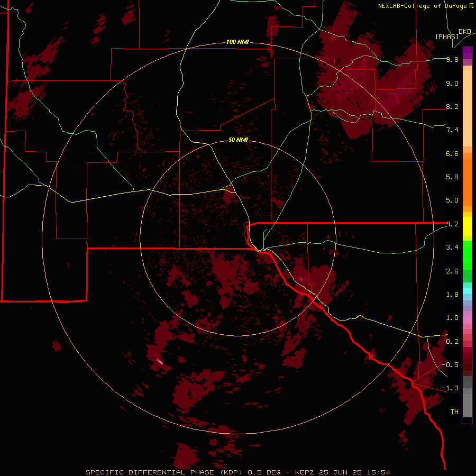Click the "KEPZ" radar site identifier

click(x=305, y=472)
